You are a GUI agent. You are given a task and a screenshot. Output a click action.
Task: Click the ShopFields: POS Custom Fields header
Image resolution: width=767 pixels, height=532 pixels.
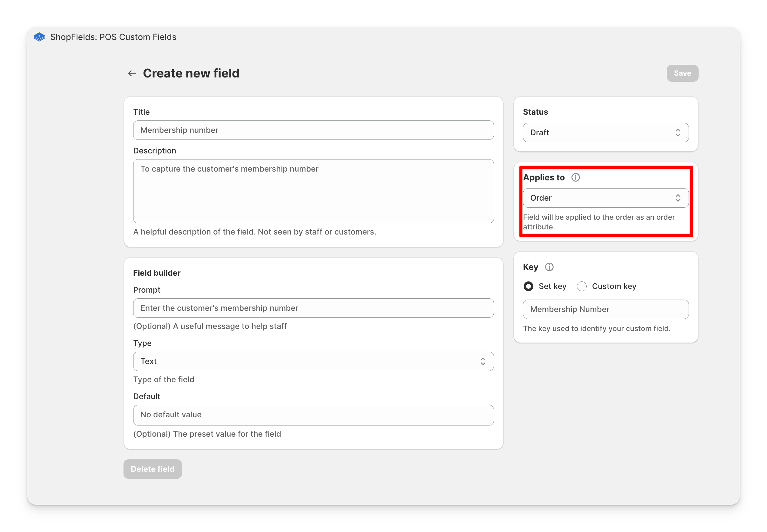tap(113, 37)
